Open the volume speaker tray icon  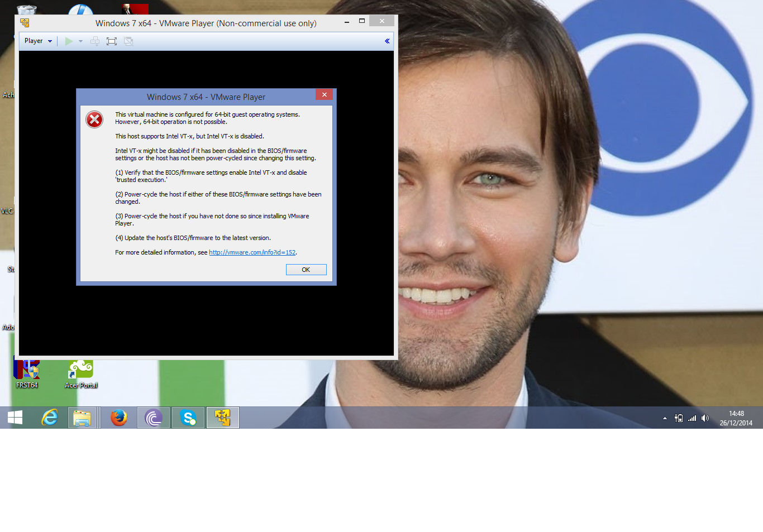tap(705, 418)
